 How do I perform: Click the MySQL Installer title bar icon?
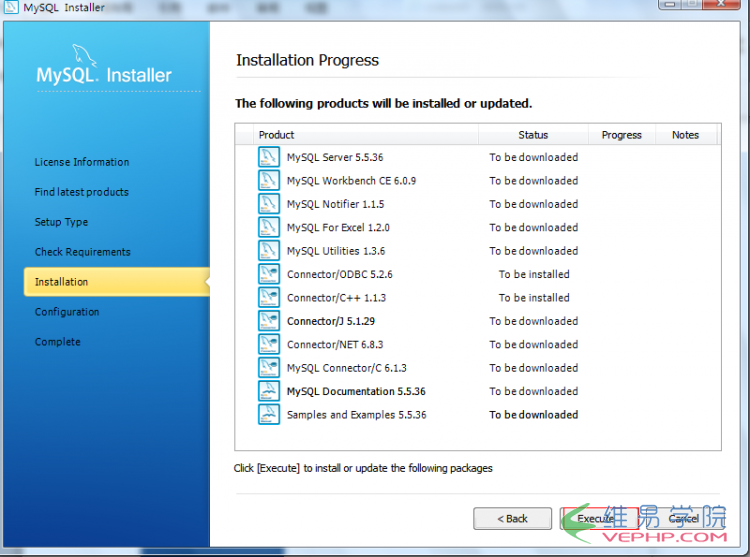11,7
